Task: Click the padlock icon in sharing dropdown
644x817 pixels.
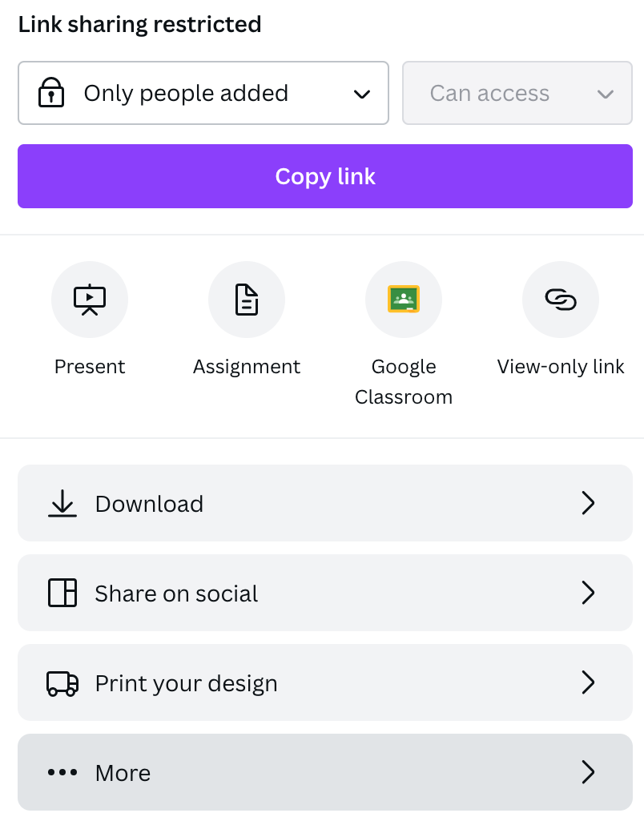Action: click(x=51, y=94)
